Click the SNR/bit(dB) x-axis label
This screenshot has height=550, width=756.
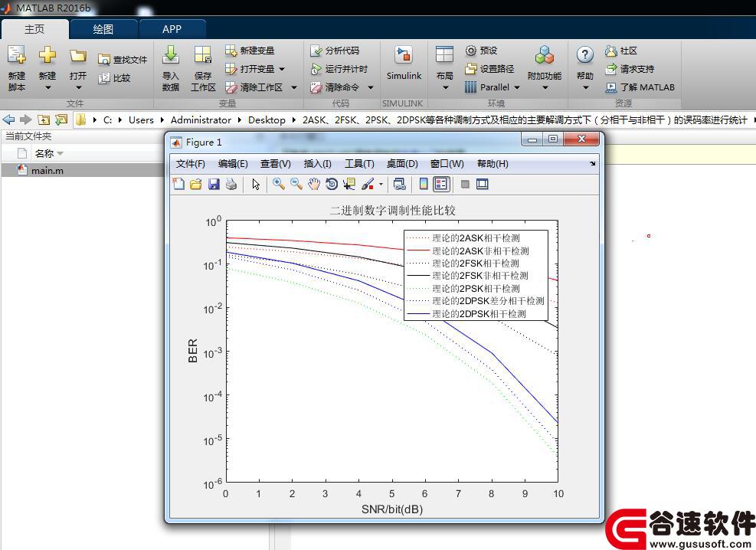pos(392,509)
